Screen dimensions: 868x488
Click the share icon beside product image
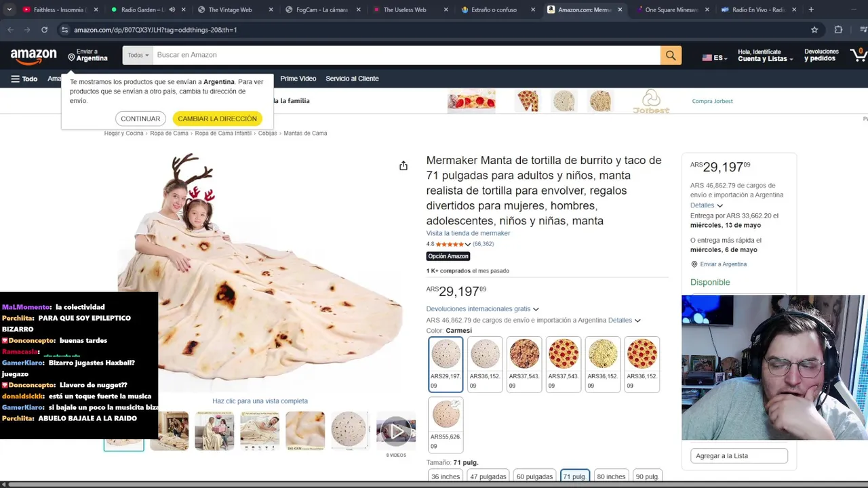point(403,166)
